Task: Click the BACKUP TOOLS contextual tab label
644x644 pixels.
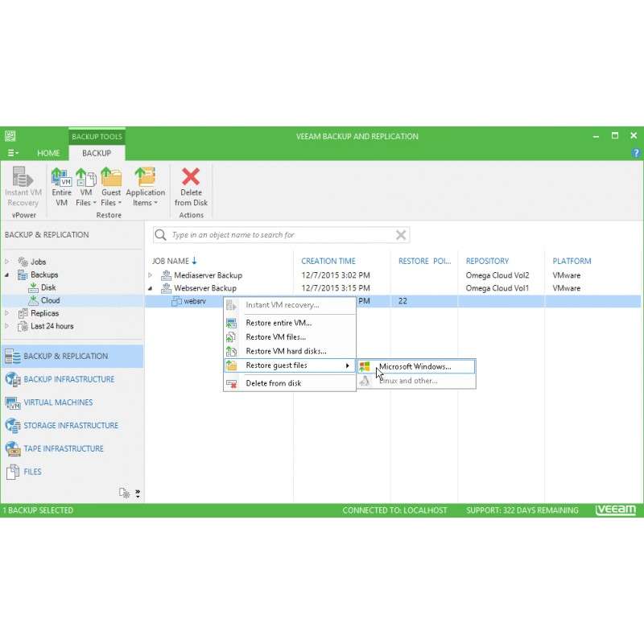Action: (x=97, y=137)
